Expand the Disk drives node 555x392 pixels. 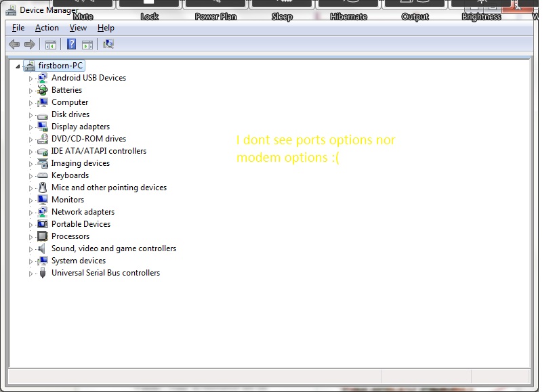(30, 115)
